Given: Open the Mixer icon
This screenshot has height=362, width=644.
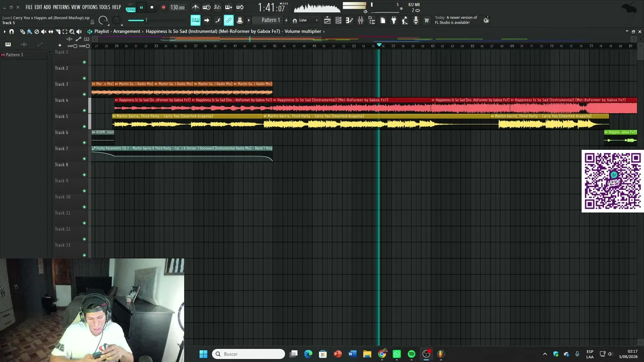Looking at the screenshot, I should coord(360,20).
